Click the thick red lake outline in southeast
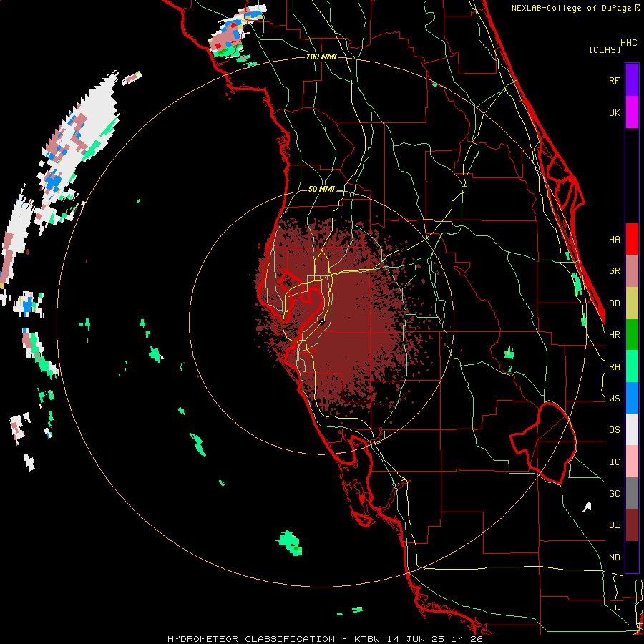The height and width of the screenshot is (644, 644). (x=543, y=443)
